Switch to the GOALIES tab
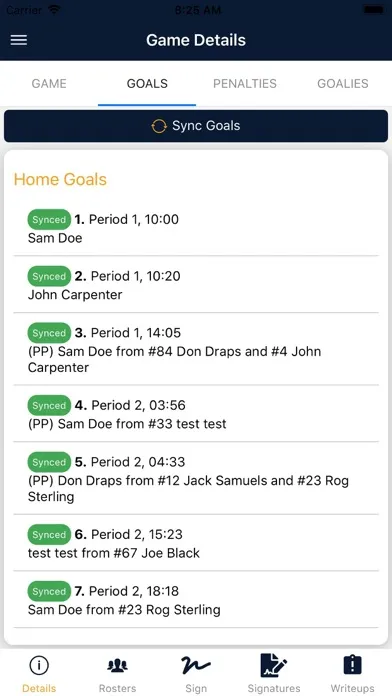 343,83
